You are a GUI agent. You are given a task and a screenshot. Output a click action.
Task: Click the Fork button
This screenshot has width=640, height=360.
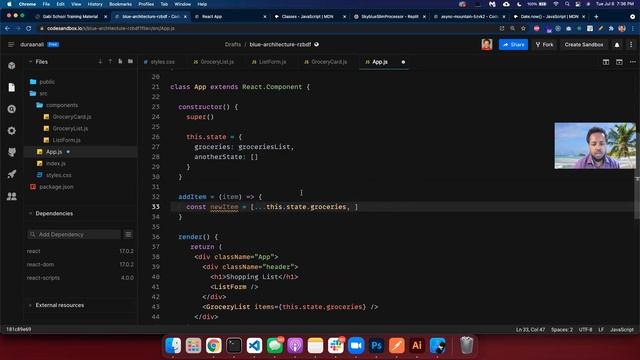click(x=544, y=44)
